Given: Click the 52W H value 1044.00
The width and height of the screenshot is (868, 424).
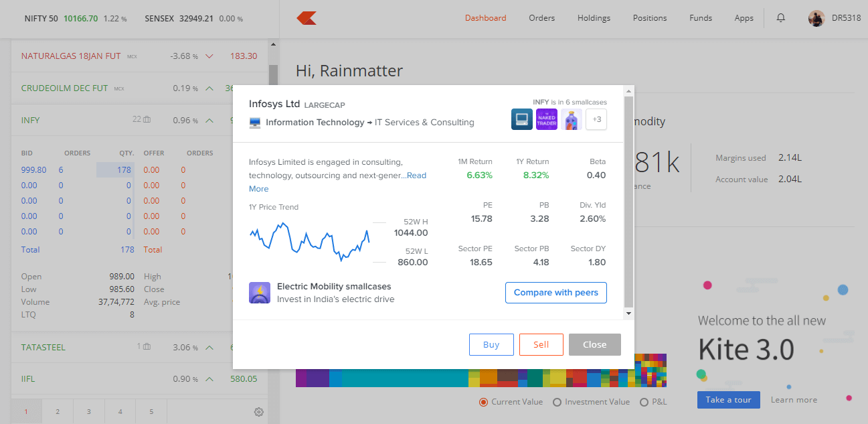Looking at the screenshot, I should point(411,233).
